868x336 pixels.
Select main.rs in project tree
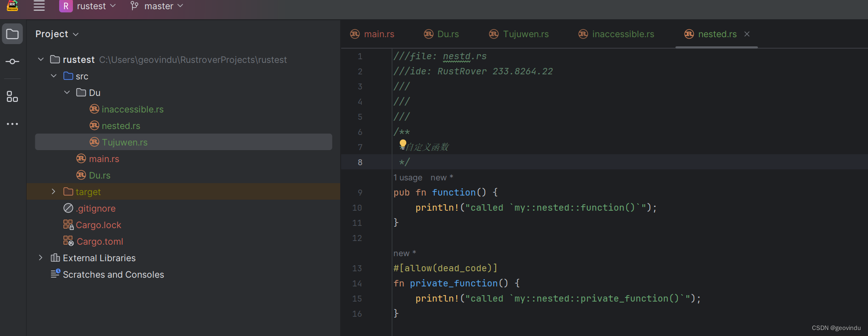point(104,159)
